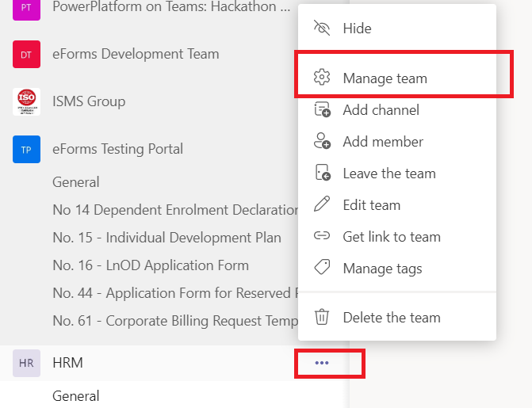Choose Leave the team option

397,173
